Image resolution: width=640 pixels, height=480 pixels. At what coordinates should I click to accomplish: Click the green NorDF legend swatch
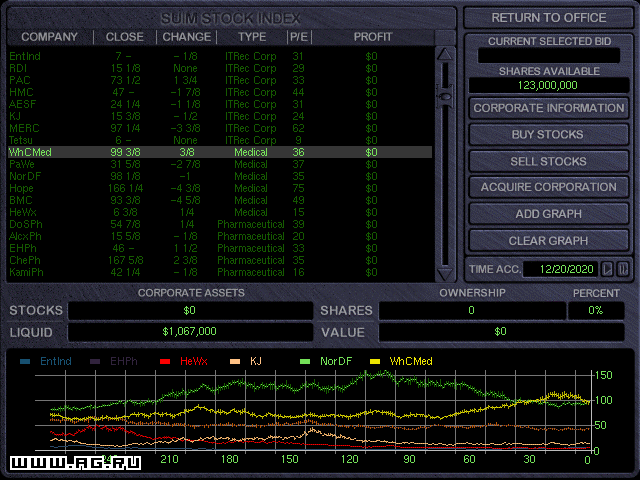point(306,360)
